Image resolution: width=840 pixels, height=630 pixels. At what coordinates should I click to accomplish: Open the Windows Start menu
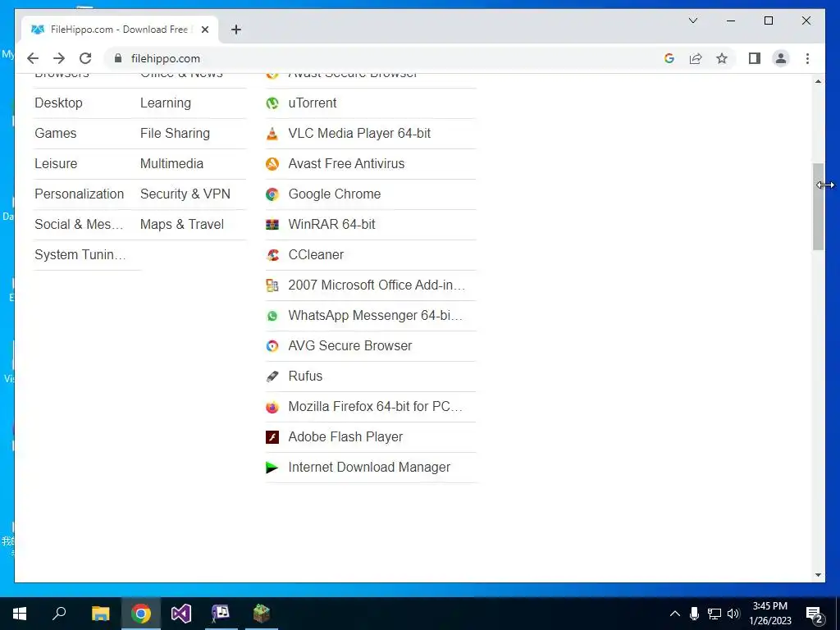coord(20,614)
